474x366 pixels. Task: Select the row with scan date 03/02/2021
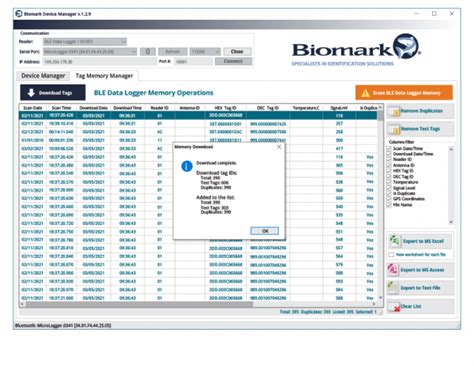[198, 149]
